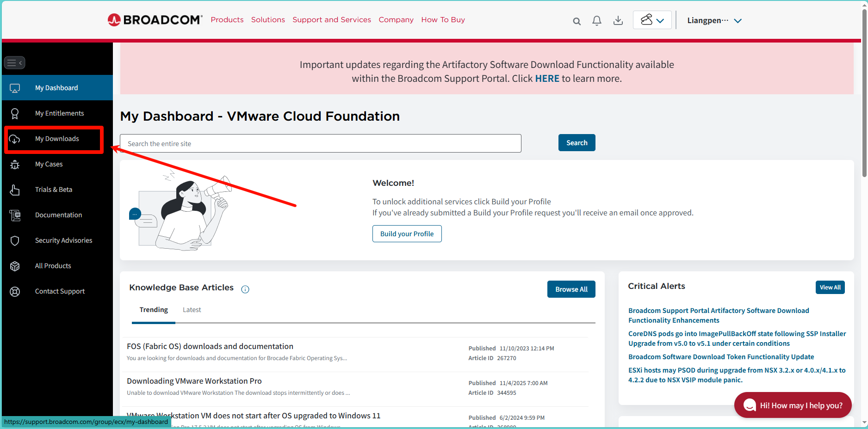
Task: Open FOS (Fabric OS) downloads article
Action: pyautogui.click(x=210, y=346)
